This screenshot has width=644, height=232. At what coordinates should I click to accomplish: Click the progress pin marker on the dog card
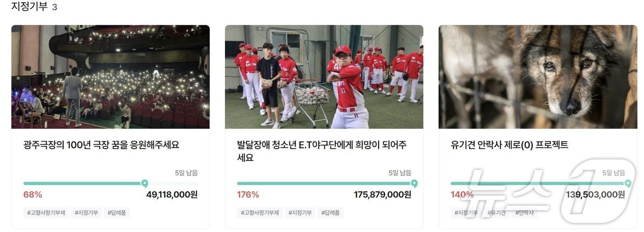628,184
